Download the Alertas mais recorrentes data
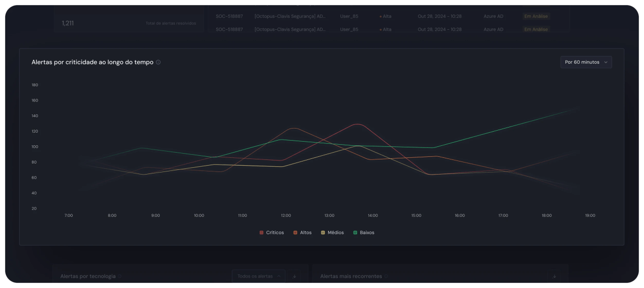 point(554,276)
